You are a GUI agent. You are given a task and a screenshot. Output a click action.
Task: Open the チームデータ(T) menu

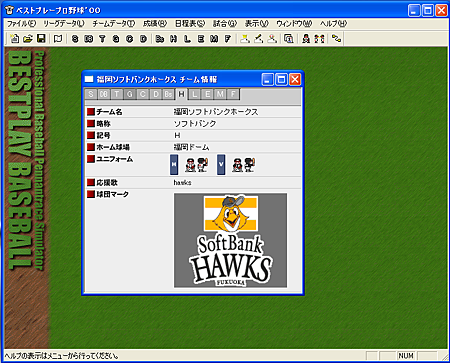pyautogui.click(x=114, y=24)
